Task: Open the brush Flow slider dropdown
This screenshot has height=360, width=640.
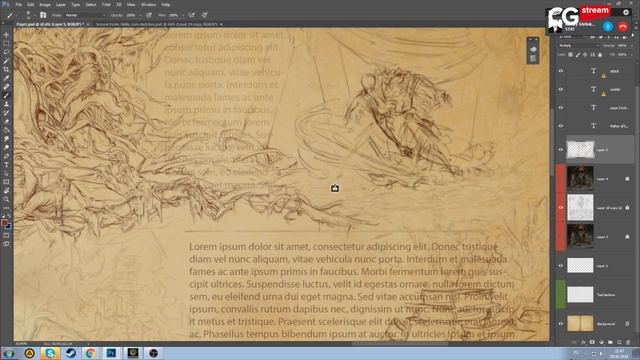Action: pos(182,15)
